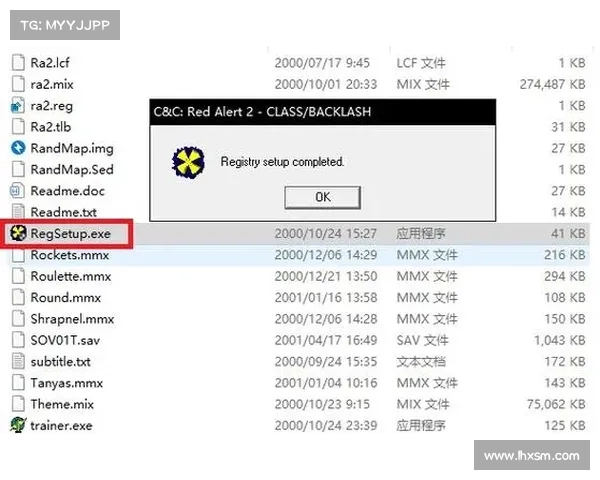The image size is (600, 480).
Task: Select the subtitle.txt text file icon
Action: (x=17, y=361)
